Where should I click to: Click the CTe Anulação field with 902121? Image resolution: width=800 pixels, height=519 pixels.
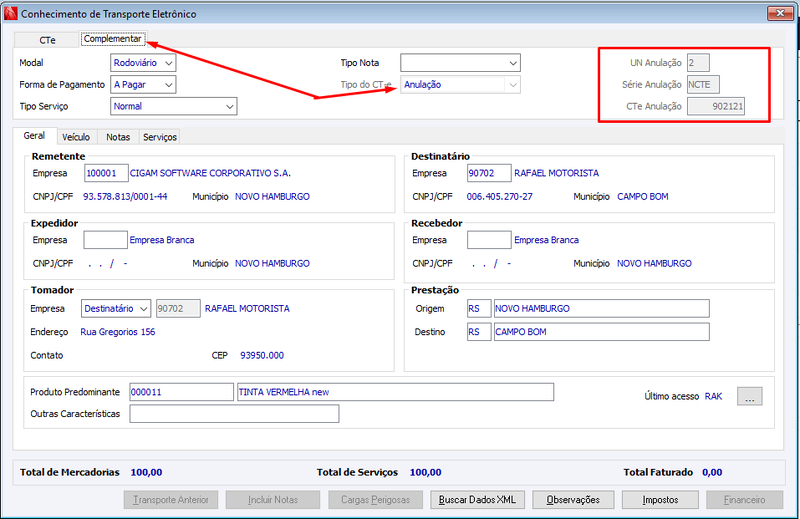coord(715,106)
